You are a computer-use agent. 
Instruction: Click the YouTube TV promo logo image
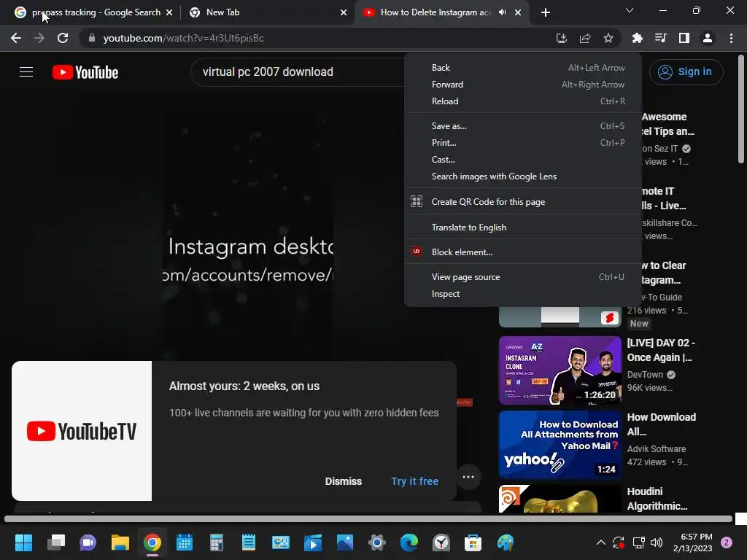coord(82,431)
